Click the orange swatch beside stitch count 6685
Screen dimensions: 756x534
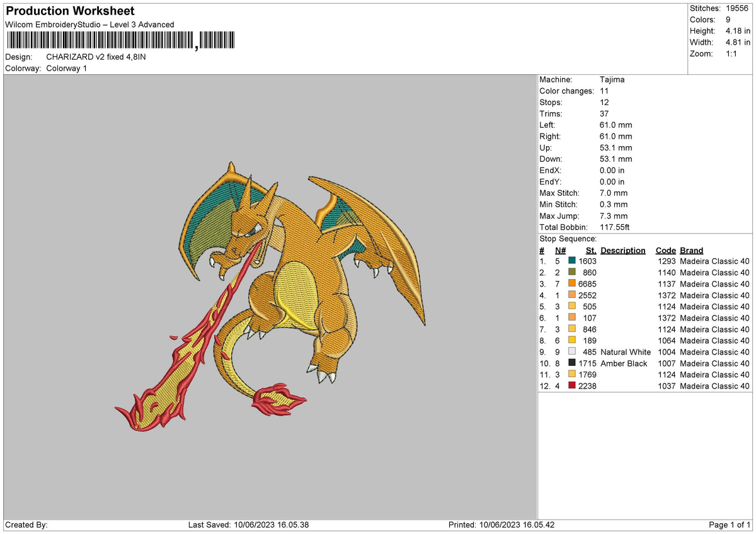pos(572,284)
